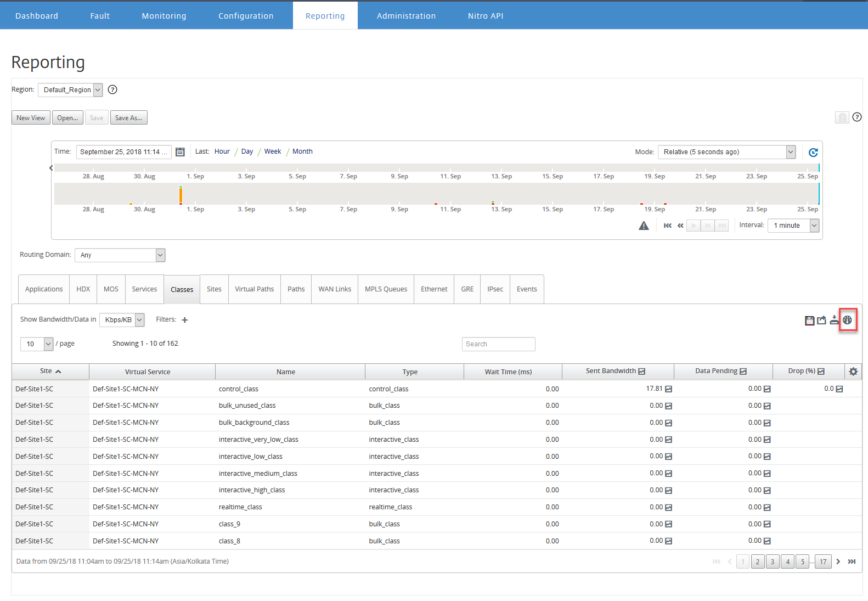Click Drop (%) column graph icon

click(x=821, y=372)
